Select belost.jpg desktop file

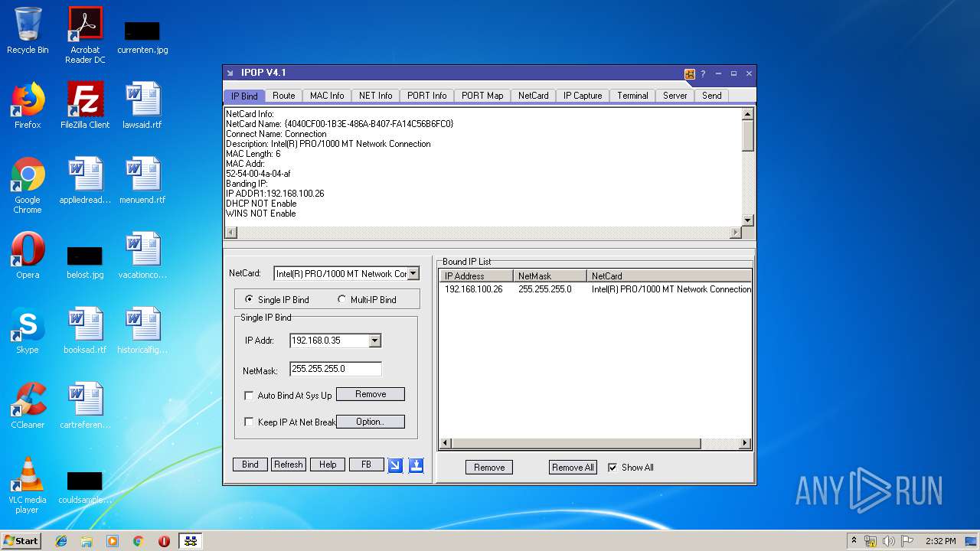85,262
